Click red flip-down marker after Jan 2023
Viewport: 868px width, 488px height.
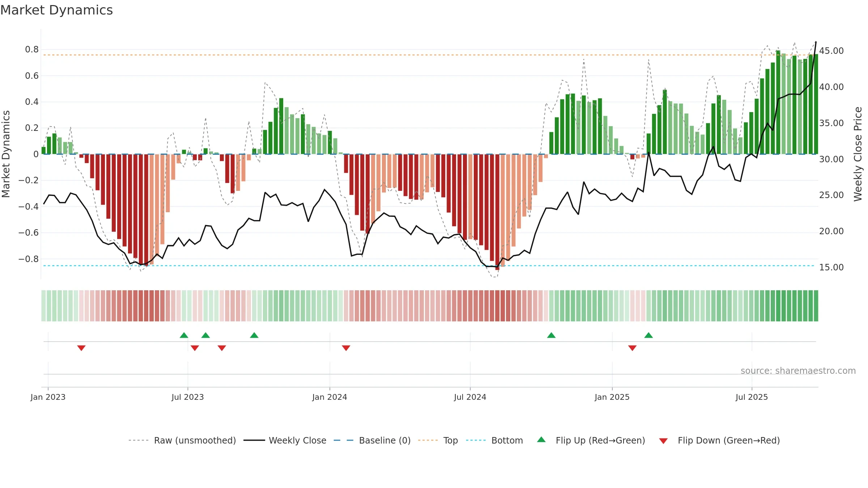[81, 348]
